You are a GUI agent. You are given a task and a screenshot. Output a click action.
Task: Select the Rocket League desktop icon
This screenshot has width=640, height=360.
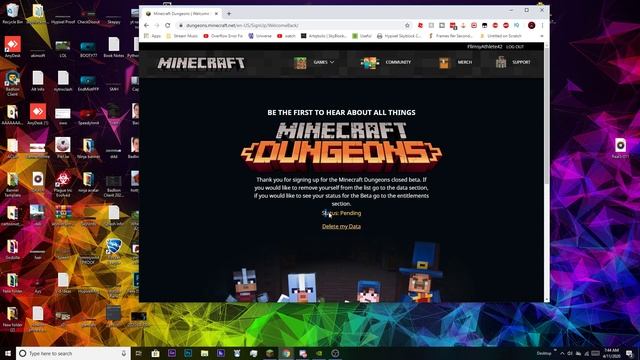pyautogui.click(x=114, y=251)
